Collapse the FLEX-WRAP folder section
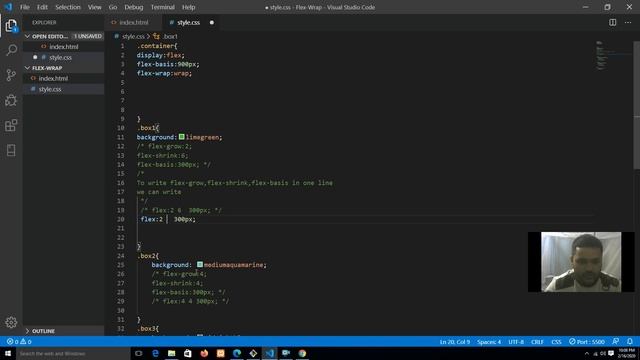 pyautogui.click(x=27, y=68)
